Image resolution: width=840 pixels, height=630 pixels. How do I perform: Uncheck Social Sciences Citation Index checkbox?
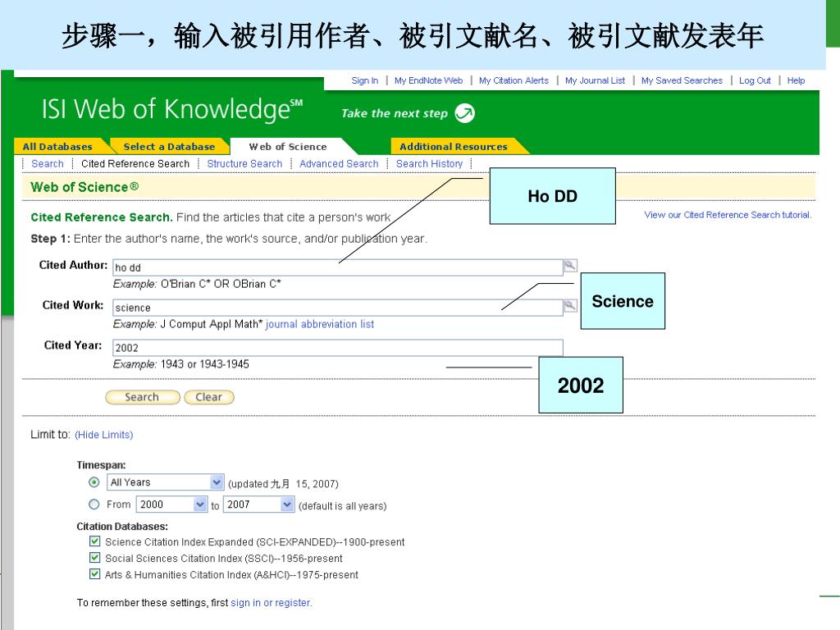[x=95, y=558]
